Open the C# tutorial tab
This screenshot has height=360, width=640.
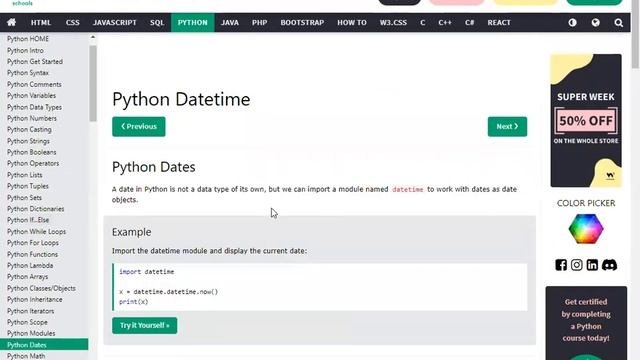pos(469,22)
